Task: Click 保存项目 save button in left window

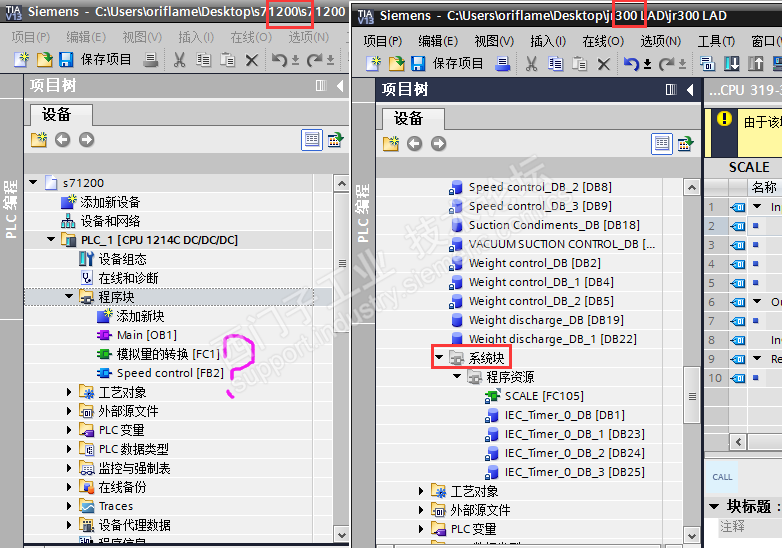Action: pos(95,60)
